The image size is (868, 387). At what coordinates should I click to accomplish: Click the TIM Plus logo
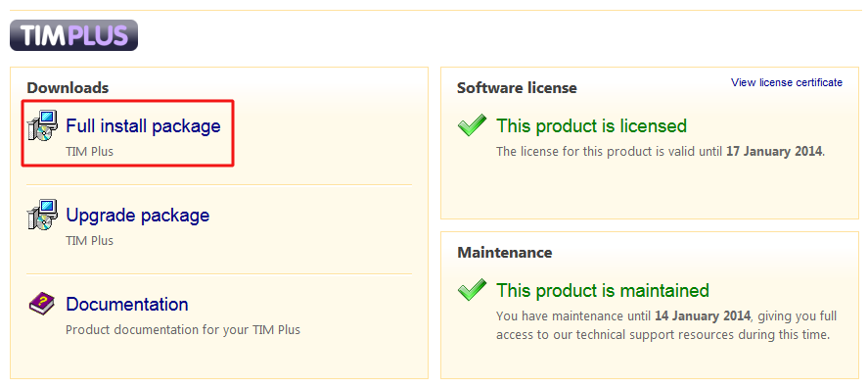[73, 35]
